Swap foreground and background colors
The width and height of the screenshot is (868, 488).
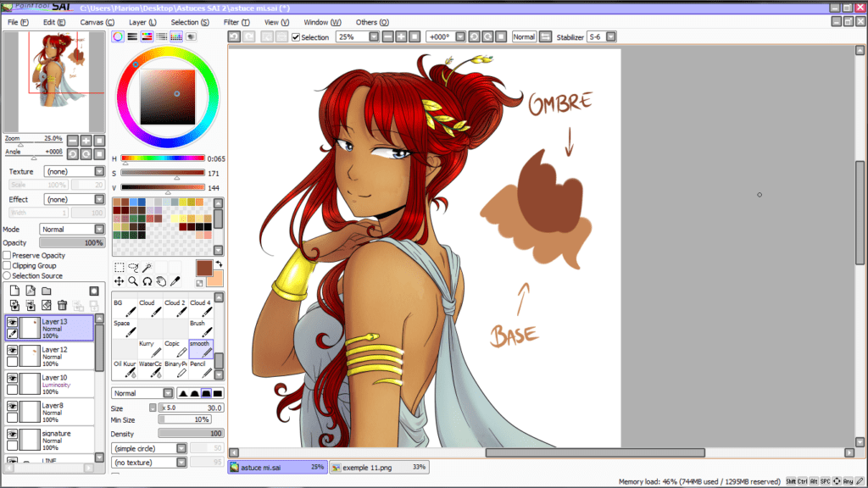[220, 264]
